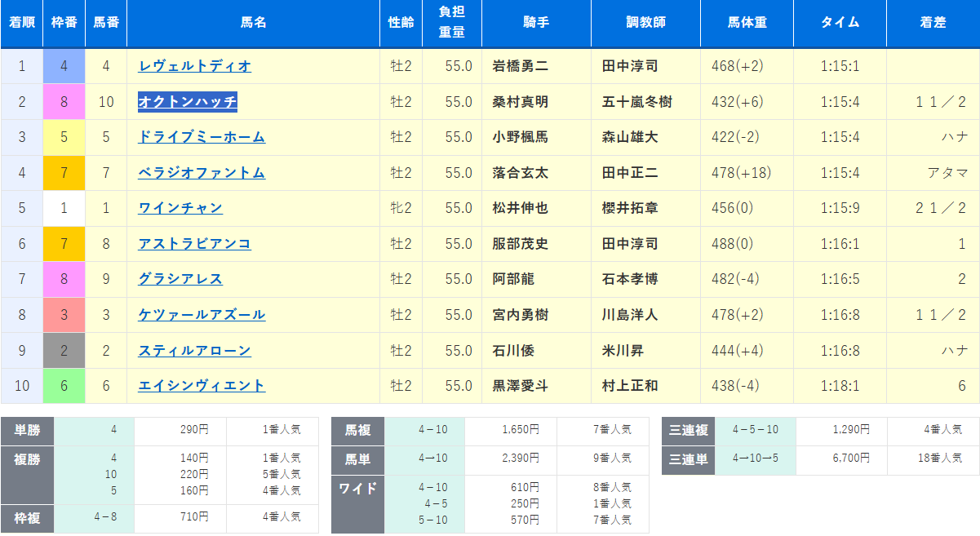Open ドライブミーホーム horse details
Image resolution: width=980 pixels, height=536 pixels.
[202, 137]
